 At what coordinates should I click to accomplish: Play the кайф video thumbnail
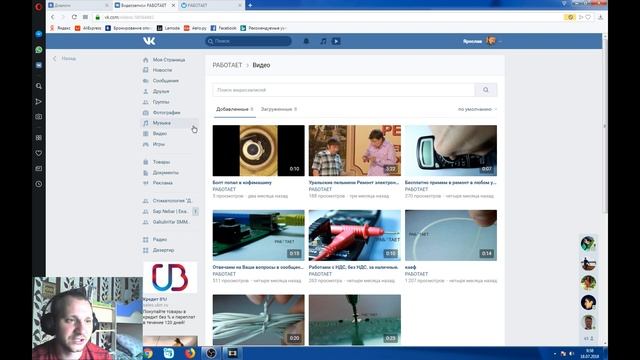pos(451,236)
